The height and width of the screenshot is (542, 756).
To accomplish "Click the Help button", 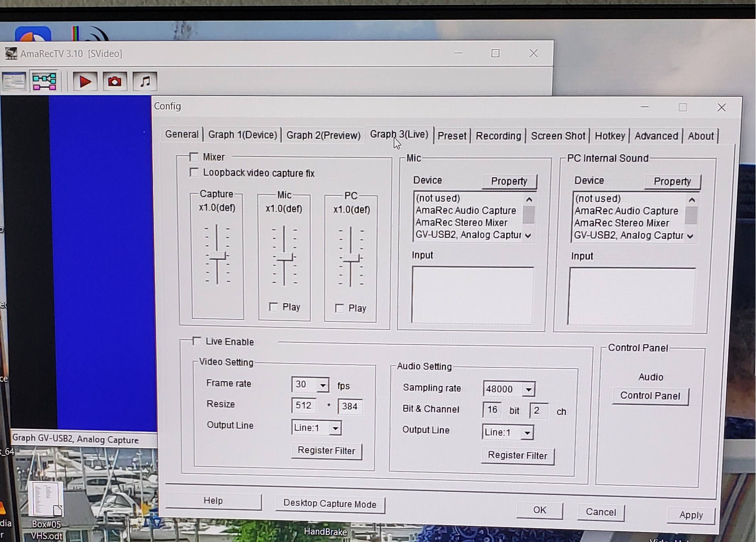I will pyautogui.click(x=213, y=501).
